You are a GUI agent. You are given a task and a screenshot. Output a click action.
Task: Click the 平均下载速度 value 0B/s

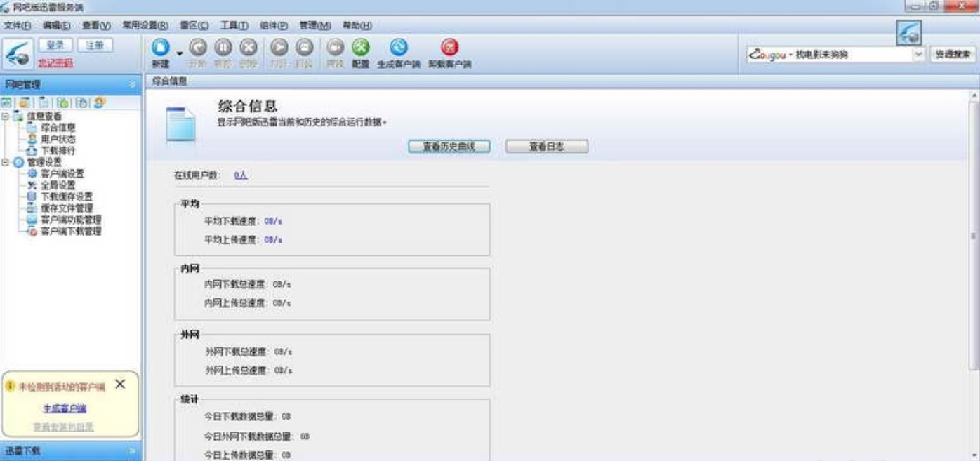pos(273,221)
